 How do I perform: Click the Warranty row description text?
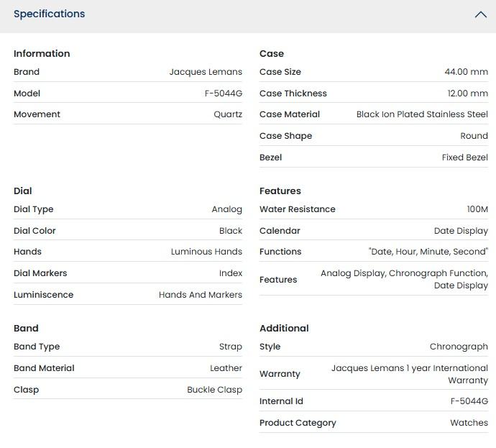point(410,374)
